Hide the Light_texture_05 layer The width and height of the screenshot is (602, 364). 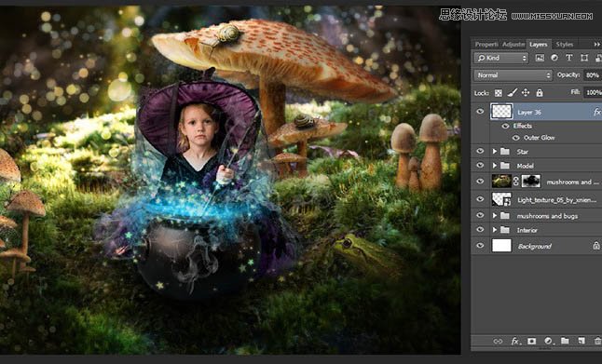click(480, 199)
